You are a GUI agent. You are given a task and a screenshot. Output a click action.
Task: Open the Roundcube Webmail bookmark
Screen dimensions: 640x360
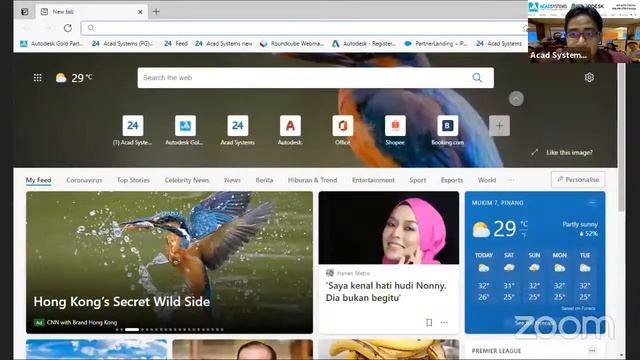tap(292, 43)
